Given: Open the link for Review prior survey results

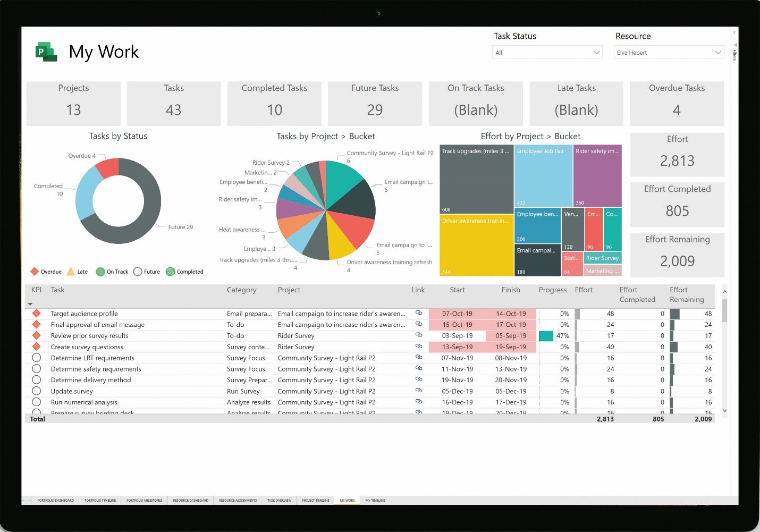Looking at the screenshot, I should [x=418, y=335].
